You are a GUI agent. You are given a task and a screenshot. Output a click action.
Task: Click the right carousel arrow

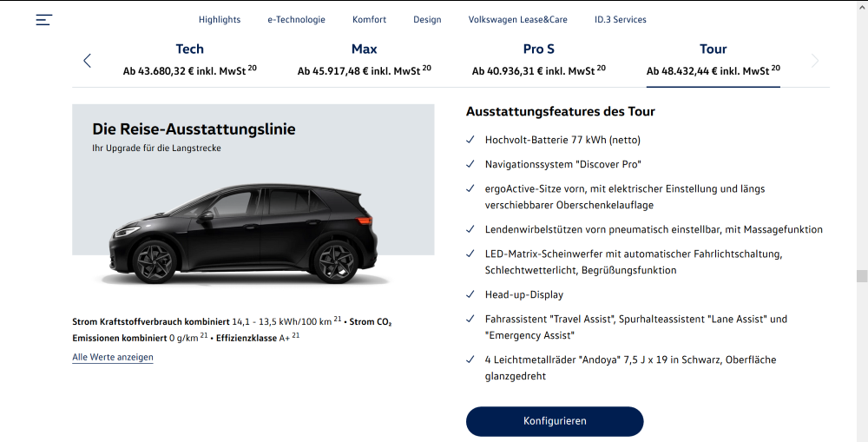814,61
